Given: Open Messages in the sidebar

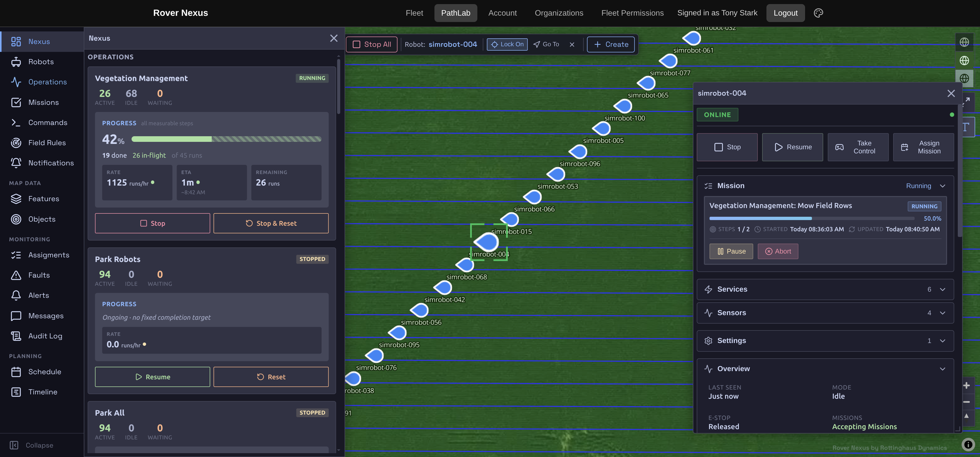Looking at the screenshot, I should (42, 316).
